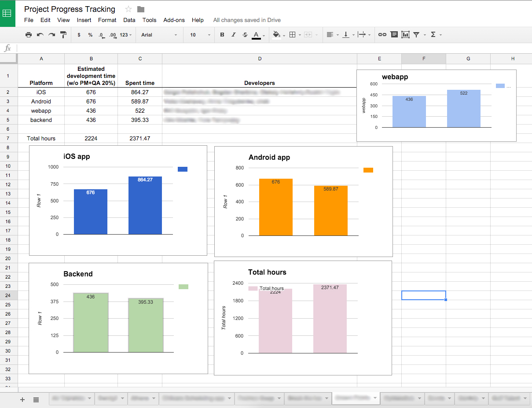Click the filter funnel icon
Image resolution: width=532 pixels, height=408 pixels.
pyautogui.click(x=416, y=35)
